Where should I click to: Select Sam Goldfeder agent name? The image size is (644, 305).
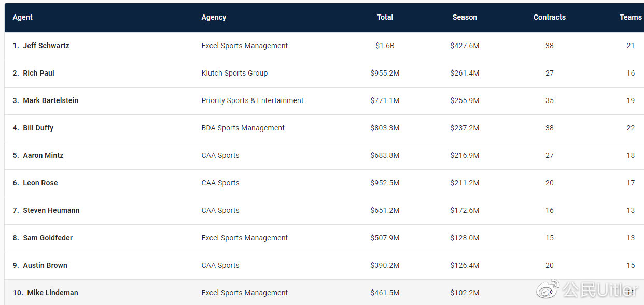pos(48,238)
